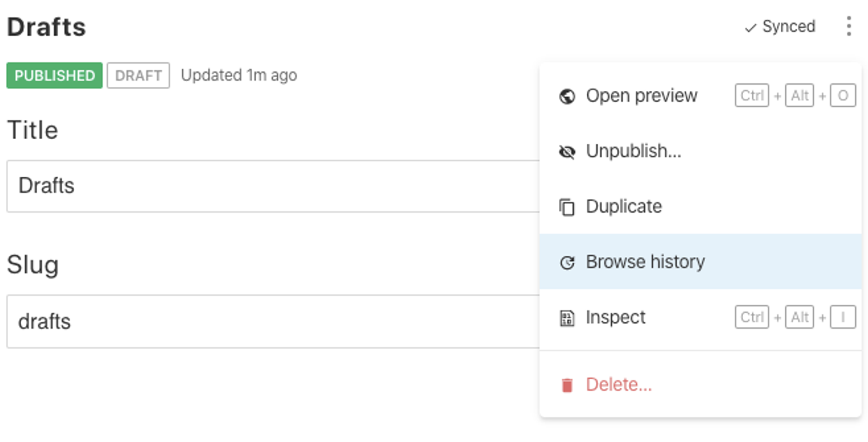Image resolution: width=868 pixels, height=442 pixels.
Task: Choose Inspect in the actions menu
Action: pyautogui.click(x=615, y=317)
